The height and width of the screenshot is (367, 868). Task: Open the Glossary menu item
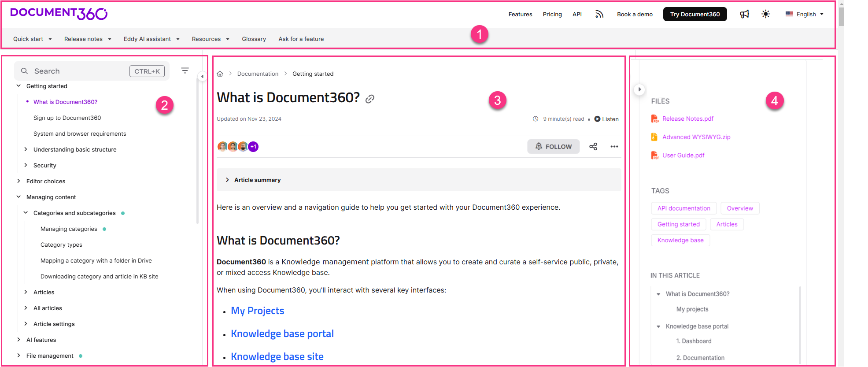tap(254, 39)
